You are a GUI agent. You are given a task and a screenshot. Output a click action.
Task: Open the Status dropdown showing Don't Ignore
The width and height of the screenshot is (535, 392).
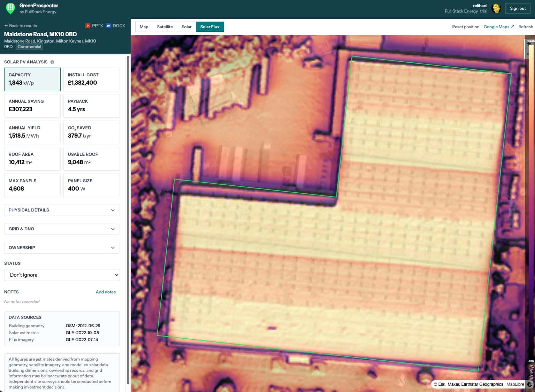click(x=62, y=275)
